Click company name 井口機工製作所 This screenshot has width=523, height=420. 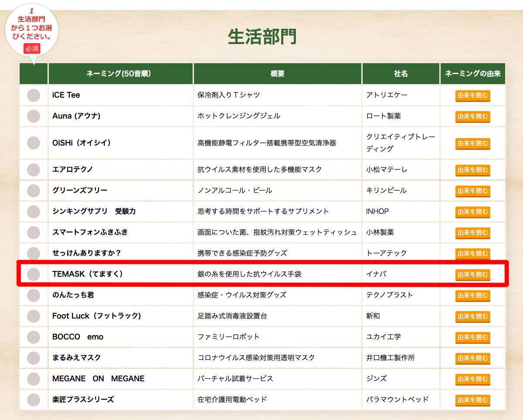(x=391, y=357)
